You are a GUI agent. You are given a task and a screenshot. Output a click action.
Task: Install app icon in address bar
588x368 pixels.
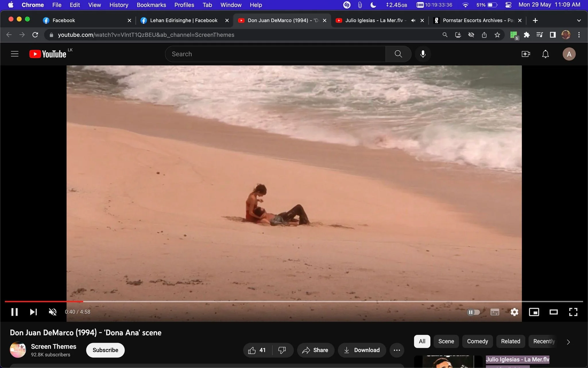[458, 35]
